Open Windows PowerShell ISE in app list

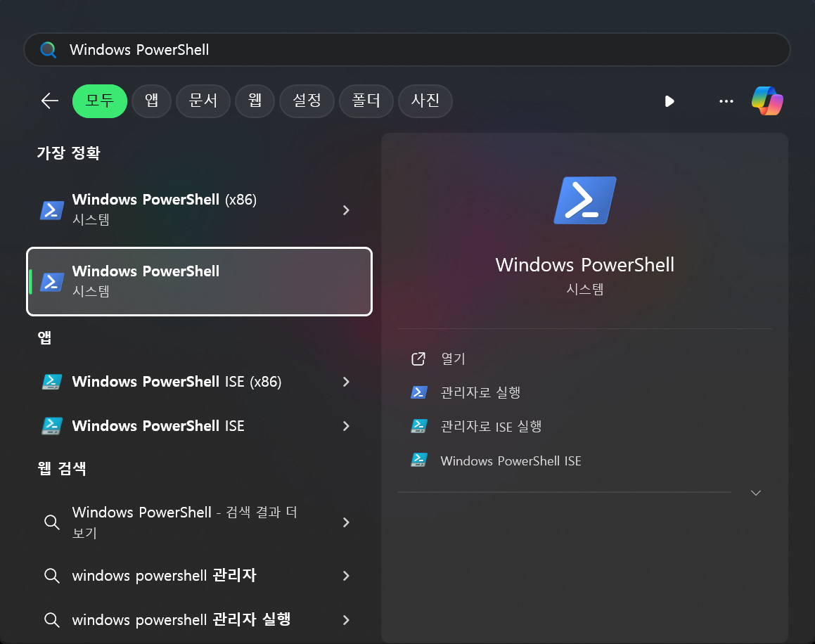[199, 426]
